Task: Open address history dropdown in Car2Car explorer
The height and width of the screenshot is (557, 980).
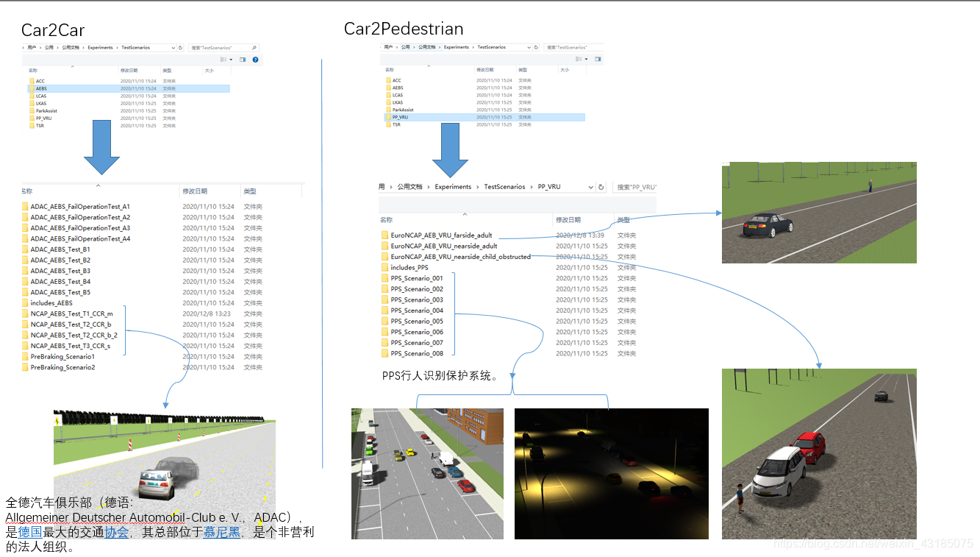Action: pyautogui.click(x=173, y=48)
